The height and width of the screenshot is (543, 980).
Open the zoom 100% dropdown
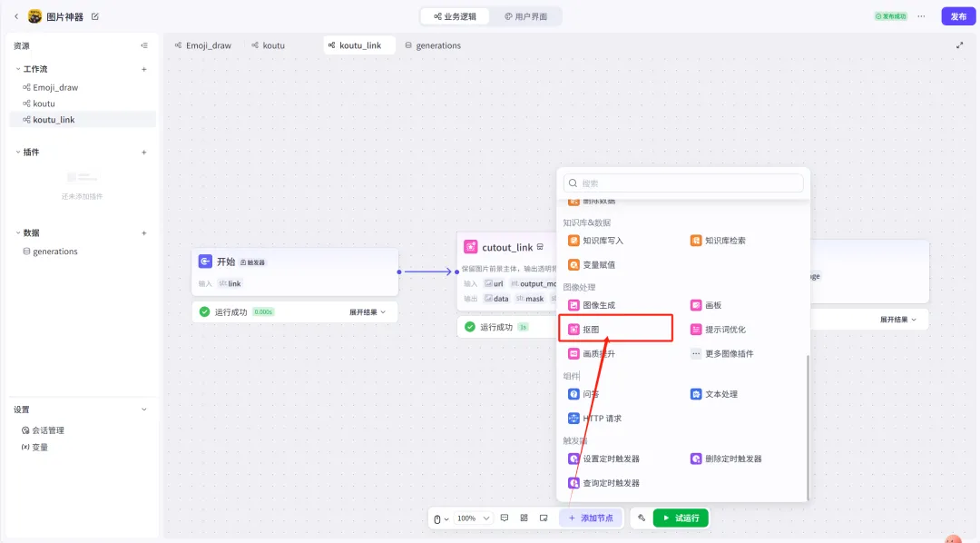pos(473,518)
